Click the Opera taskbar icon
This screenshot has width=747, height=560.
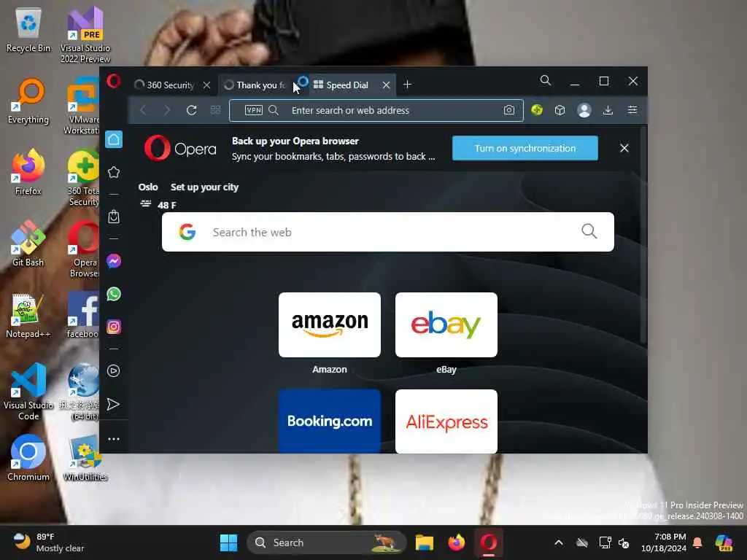488,542
